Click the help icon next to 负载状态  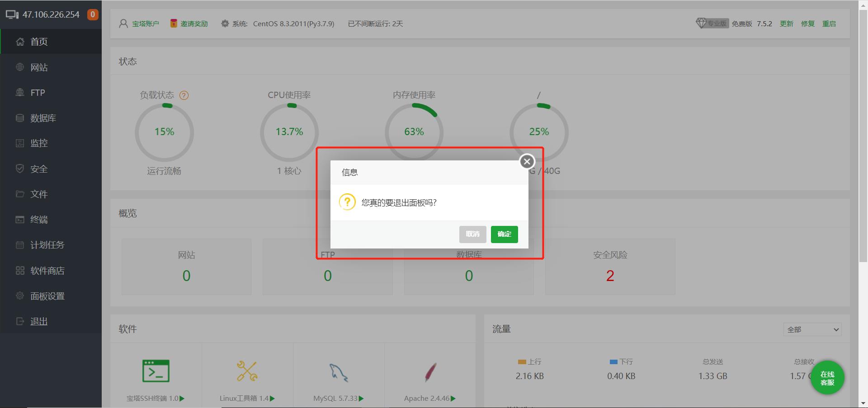(x=184, y=95)
